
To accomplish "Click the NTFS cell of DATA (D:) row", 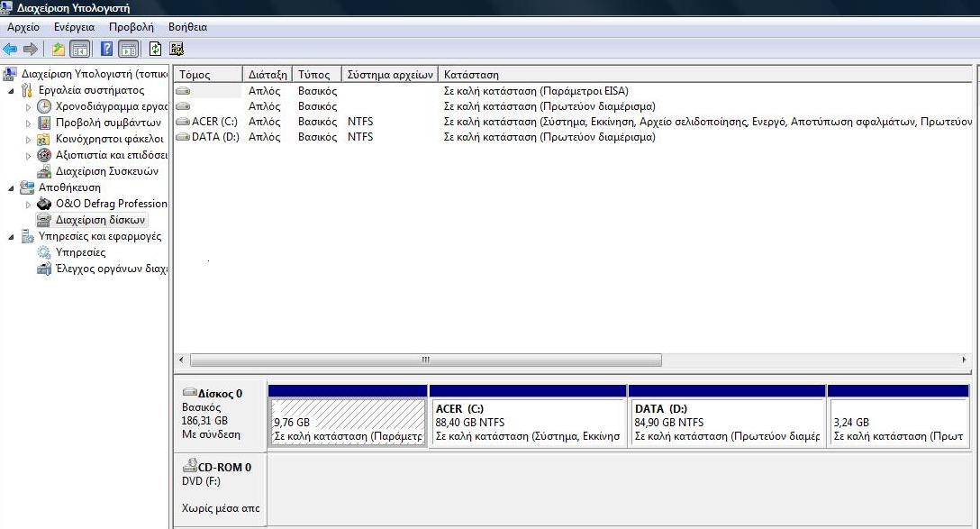I will point(360,137).
